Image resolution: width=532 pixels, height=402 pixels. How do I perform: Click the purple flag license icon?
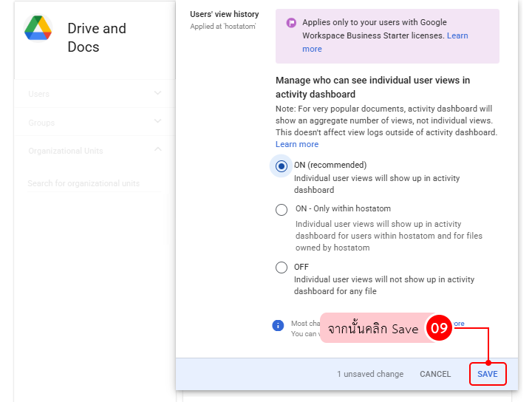tap(291, 23)
